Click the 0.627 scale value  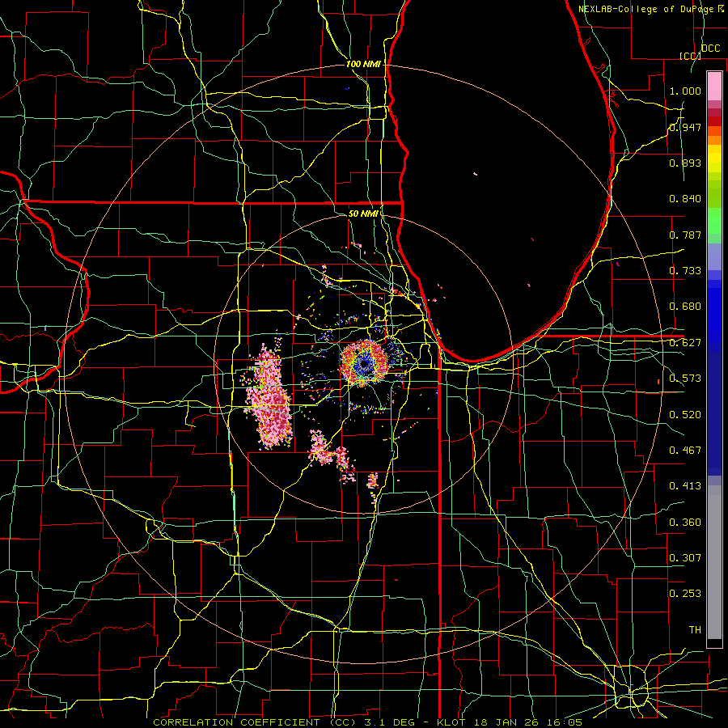[685, 343]
